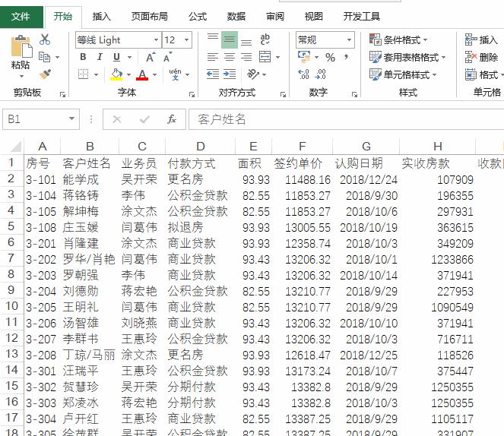Toggle underline formatting
This screenshot has height=436, width=504.
116,57
